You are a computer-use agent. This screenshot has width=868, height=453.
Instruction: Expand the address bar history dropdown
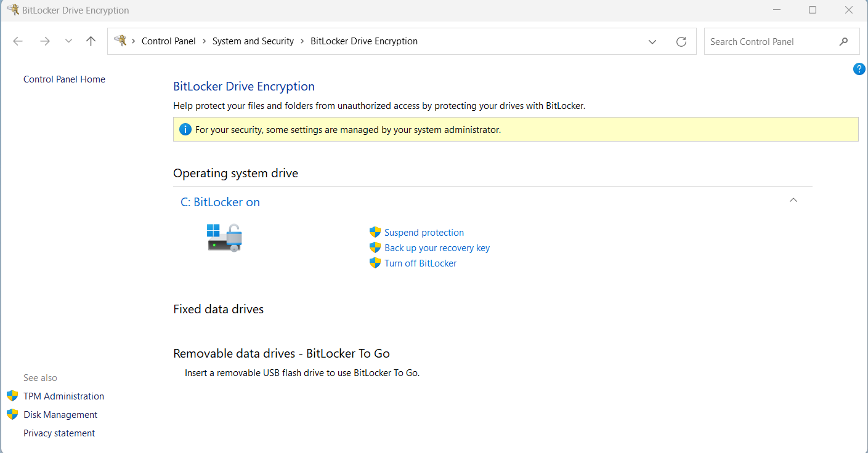click(x=652, y=42)
